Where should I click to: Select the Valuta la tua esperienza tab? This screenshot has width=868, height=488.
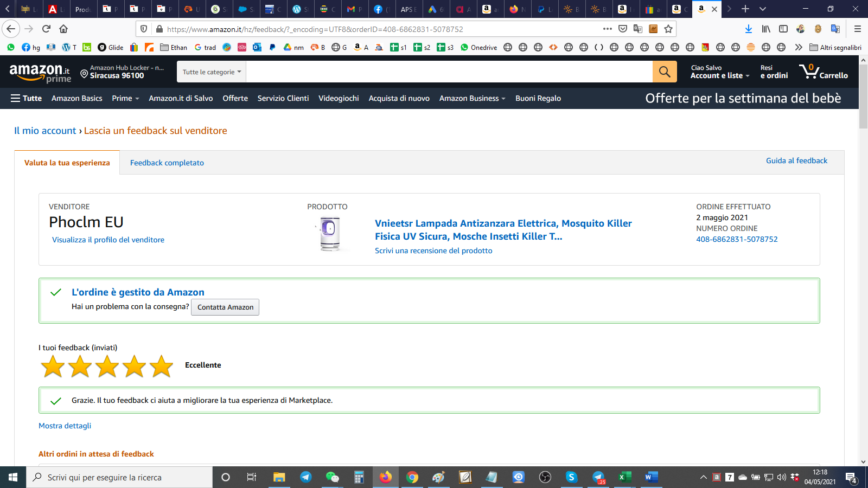coord(67,163)
